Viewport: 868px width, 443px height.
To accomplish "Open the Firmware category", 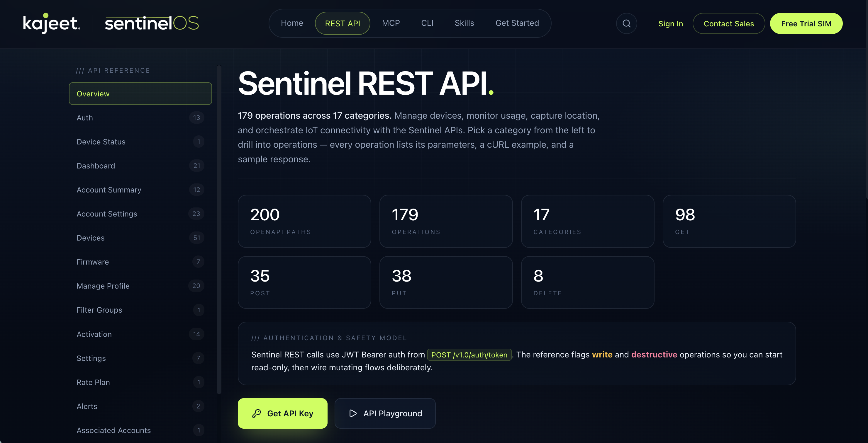I will [140, 262].
